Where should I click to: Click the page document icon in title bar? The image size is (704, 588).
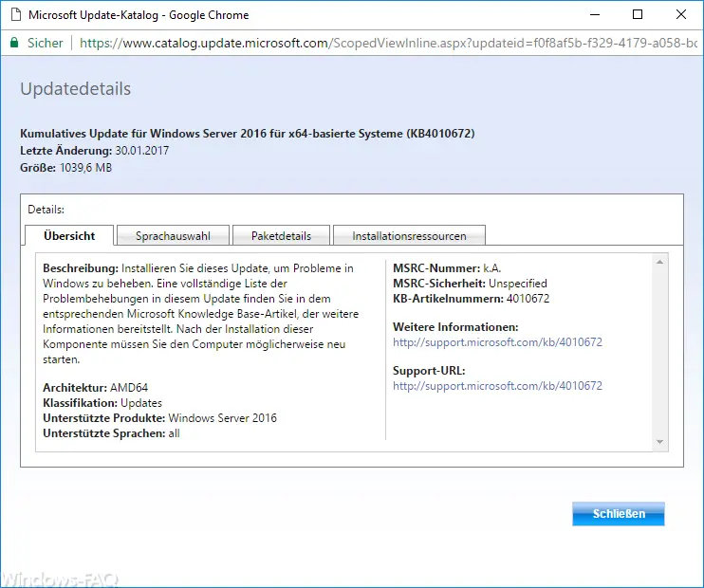(x=16, y=15)
